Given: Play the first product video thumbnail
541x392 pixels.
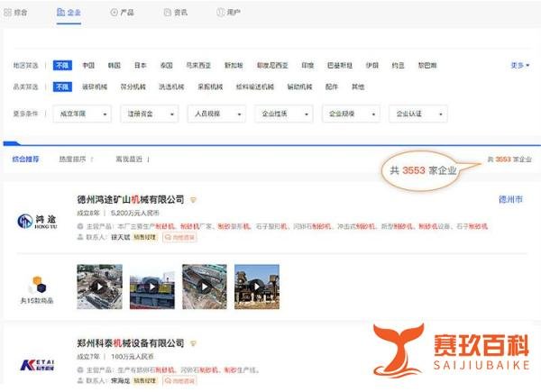Looking at the screenshot, I should 100,287.
